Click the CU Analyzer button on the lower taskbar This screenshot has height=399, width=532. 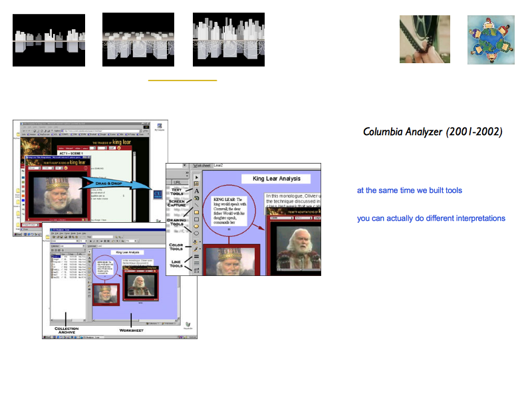pos(91,337)
